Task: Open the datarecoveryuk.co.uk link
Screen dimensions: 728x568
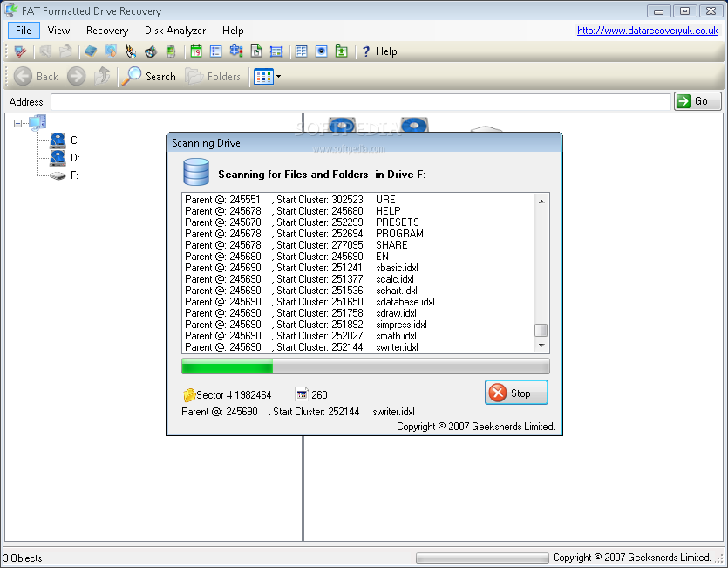Action: (x=648, y=31)
